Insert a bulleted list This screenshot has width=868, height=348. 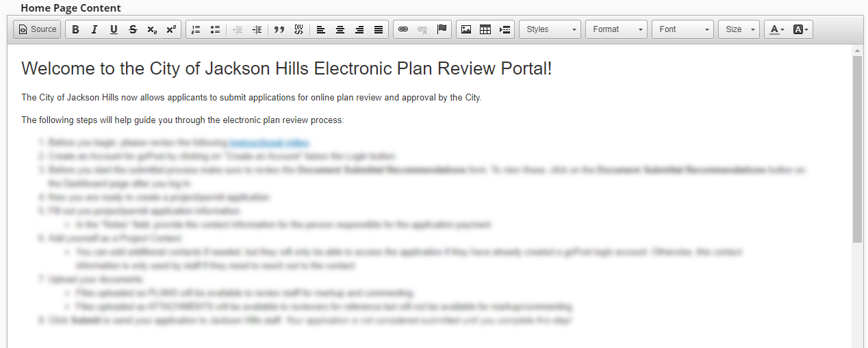pos(215,29)
